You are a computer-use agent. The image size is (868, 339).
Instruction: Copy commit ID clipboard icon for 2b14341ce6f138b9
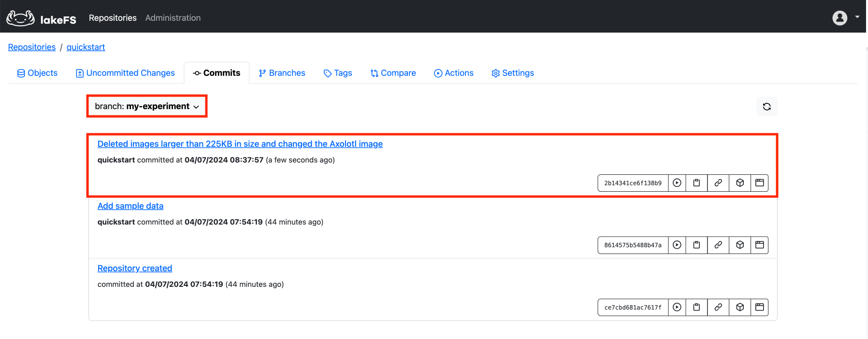point(696,183)
